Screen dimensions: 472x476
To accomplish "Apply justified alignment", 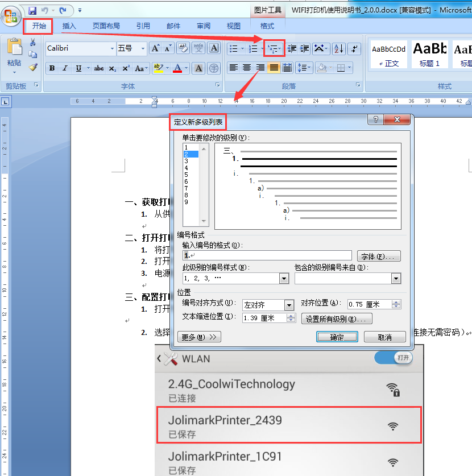I will coord(274,68).
